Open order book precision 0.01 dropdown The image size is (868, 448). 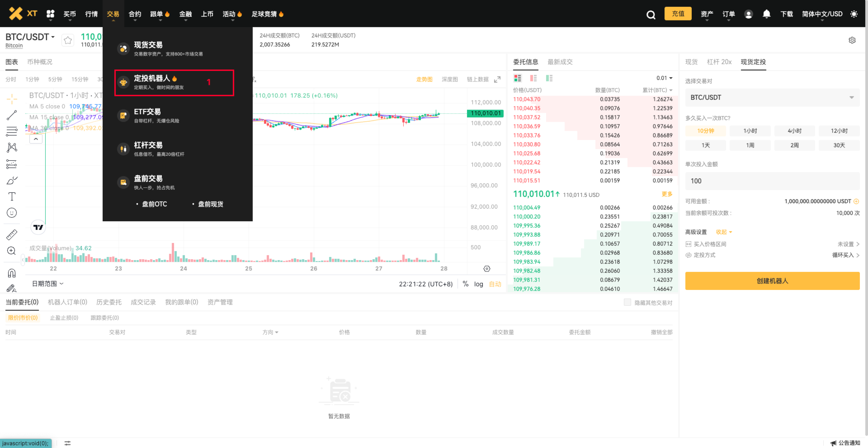point(664,78)
